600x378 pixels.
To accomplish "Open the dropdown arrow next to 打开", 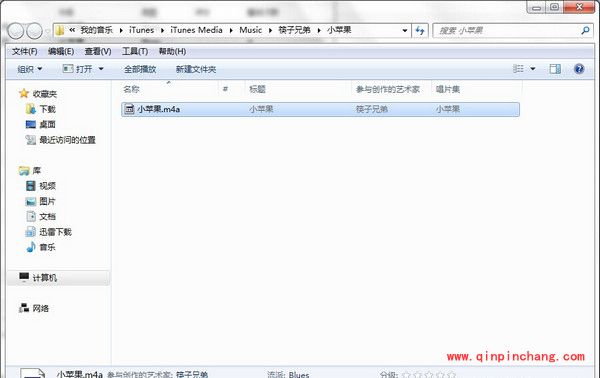I will [x=101, y=69].
